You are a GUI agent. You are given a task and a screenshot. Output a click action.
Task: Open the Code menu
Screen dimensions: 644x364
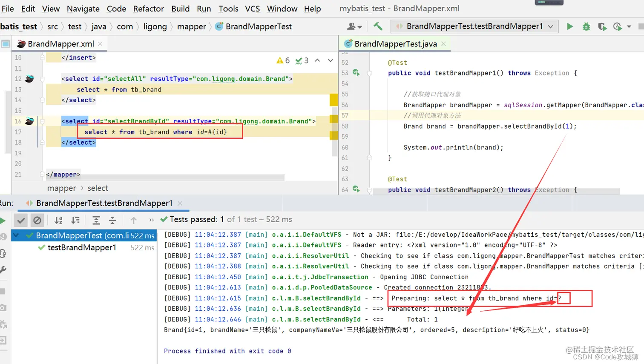[x=116, y=9]
